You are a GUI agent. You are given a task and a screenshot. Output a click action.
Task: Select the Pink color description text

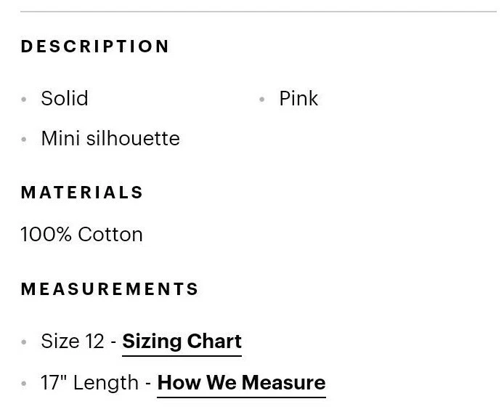point(298,99)
